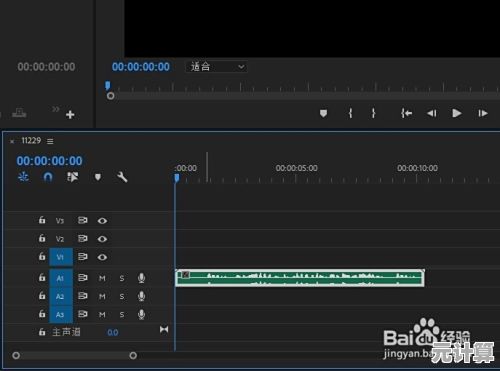Select the 11229 sequence tab

31,141
